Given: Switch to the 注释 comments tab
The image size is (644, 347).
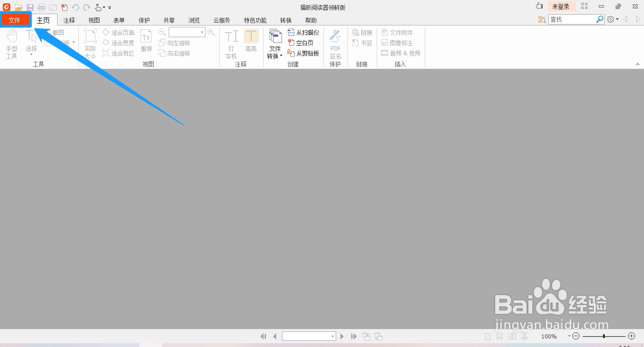Looking at the screenshot, I should click(x=69, y=20).
